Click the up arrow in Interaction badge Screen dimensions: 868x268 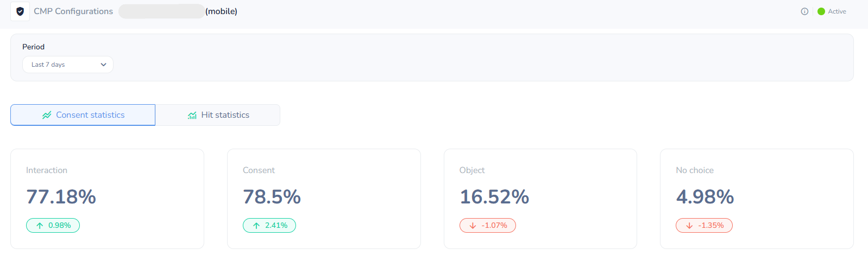[40, 226]
